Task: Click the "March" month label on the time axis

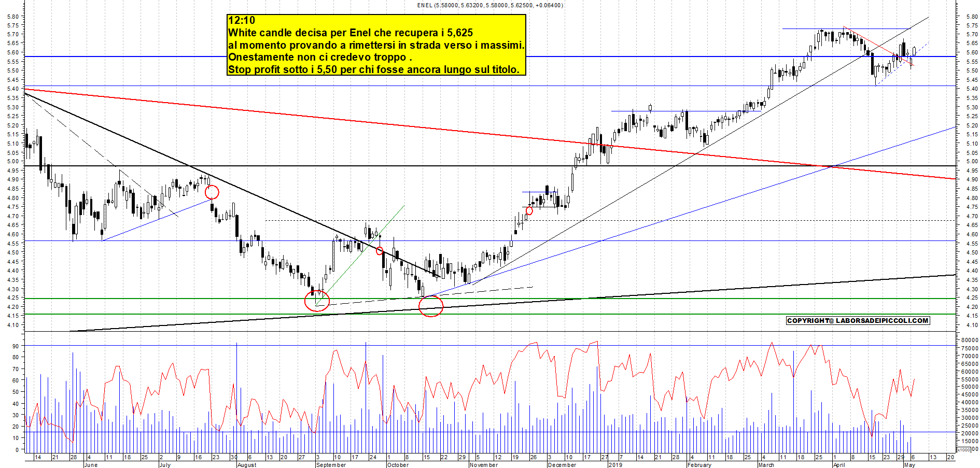Action: click(x=766, y=465)
